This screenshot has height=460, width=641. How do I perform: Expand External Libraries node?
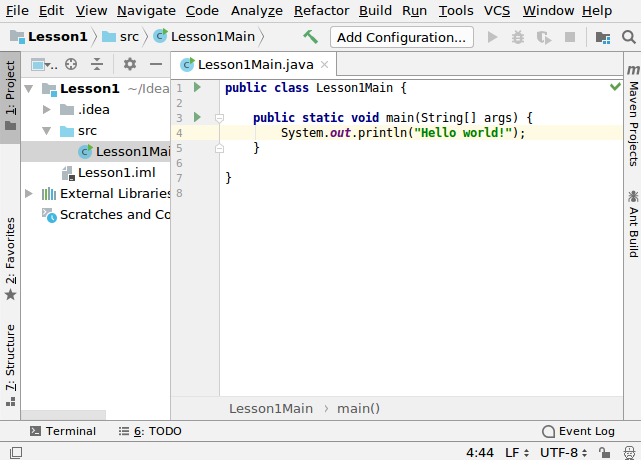(x=29, y=193)
